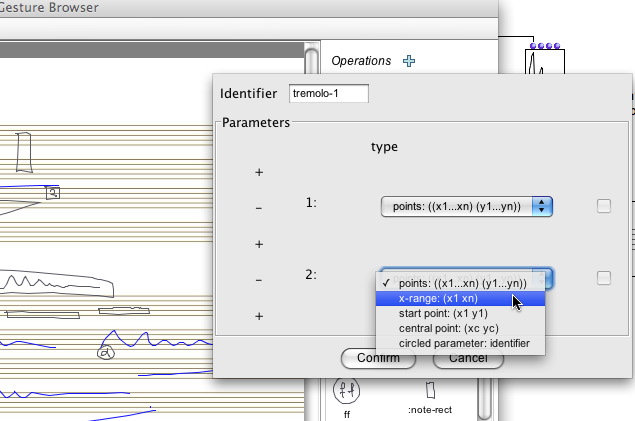Select the waveform box object in the background patch

click(x=545, y=62)
